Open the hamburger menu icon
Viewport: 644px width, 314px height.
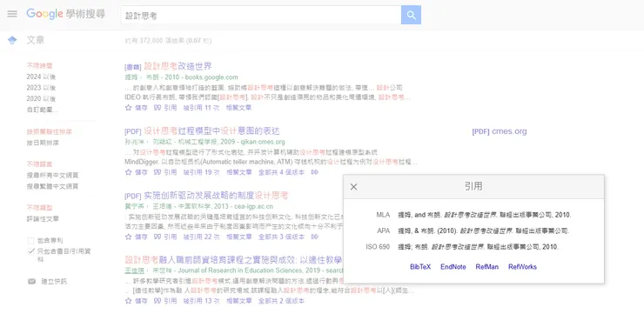[x=12, y=14]
